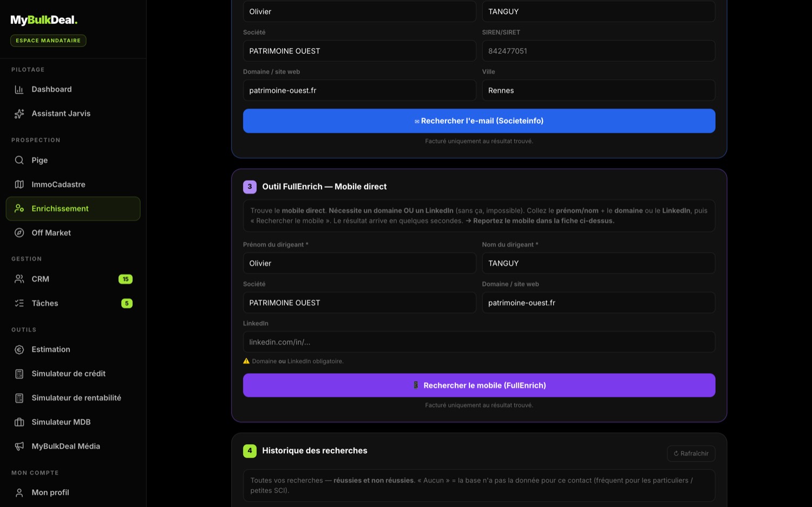Click the MyBulkDeal logo
The image size is (812, 507).
pos(44,20)
